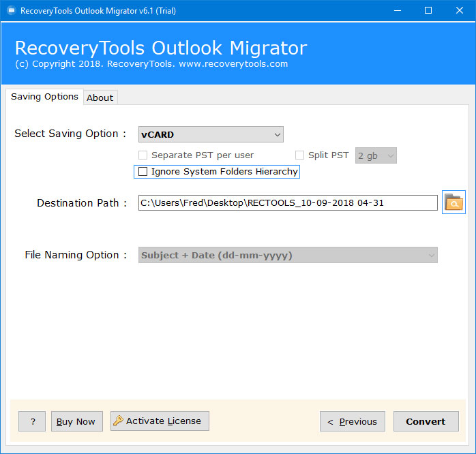
Task: Close the Outlook Migrator window
Action: click(460, 11)
